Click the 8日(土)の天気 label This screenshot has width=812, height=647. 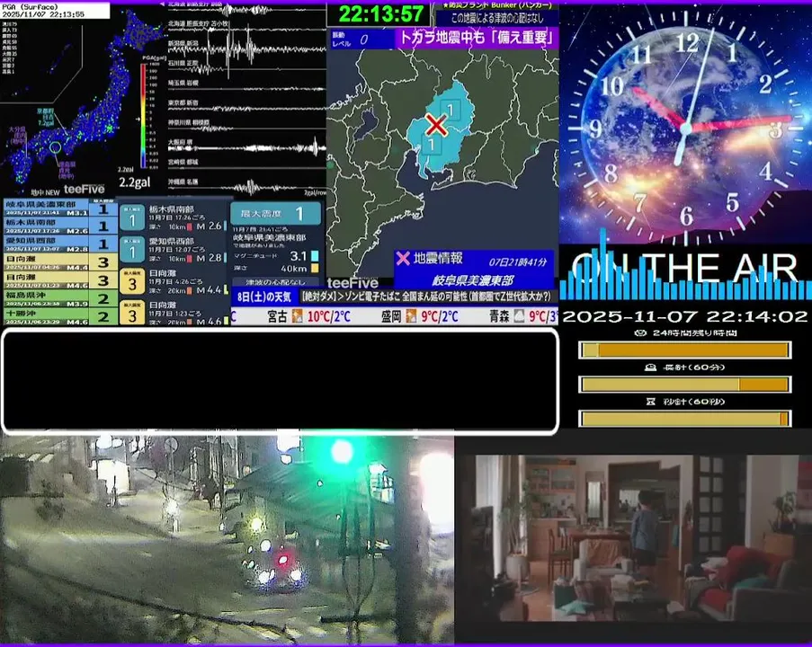(264, 297)
